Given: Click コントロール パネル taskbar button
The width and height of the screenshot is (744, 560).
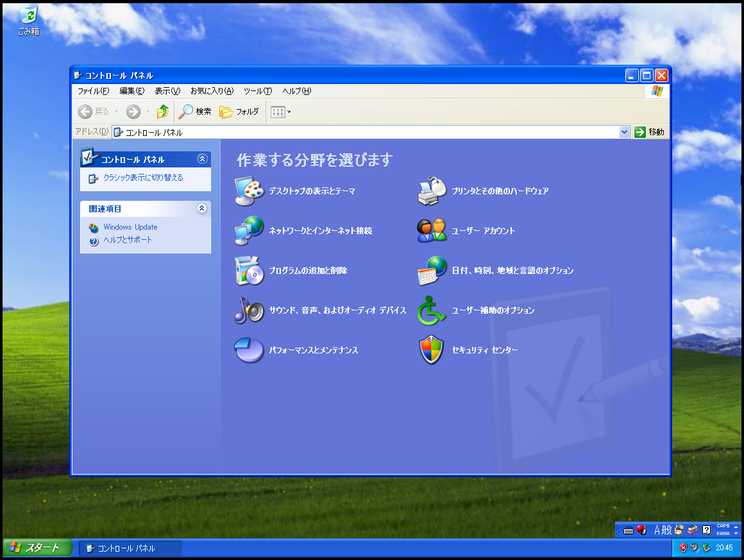Looking at the screenshot, I should [x=130, y=548].
